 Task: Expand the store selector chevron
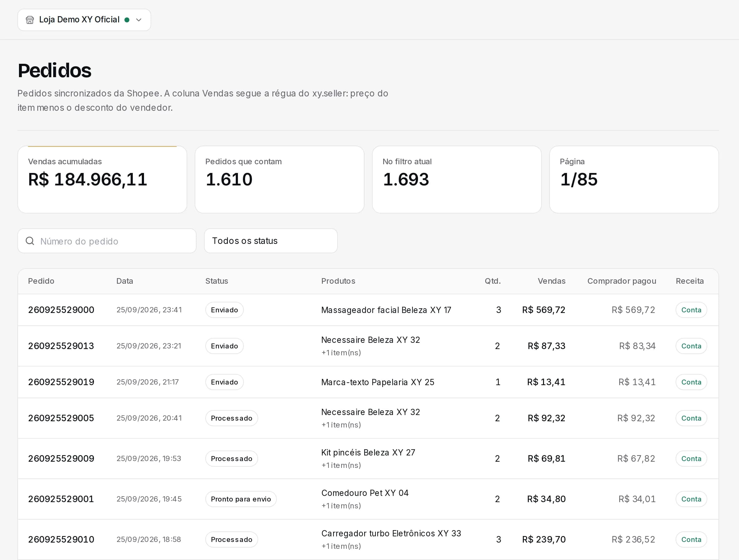click(139, 20)
